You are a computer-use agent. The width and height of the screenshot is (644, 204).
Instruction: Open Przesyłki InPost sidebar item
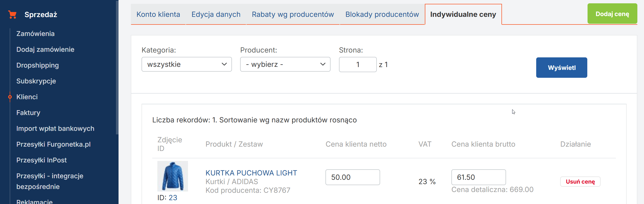(x=41, y=160)
